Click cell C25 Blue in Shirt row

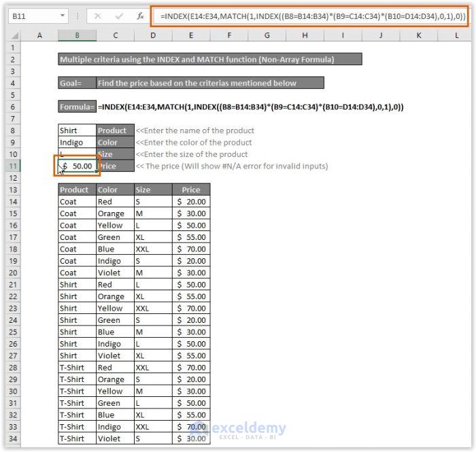tap(115, 332)
